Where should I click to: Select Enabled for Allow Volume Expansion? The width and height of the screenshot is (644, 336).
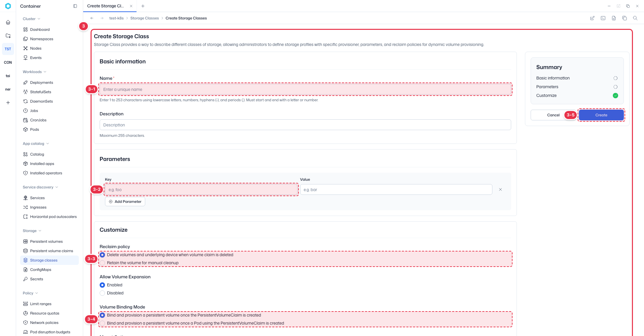(x=102, y=285)
